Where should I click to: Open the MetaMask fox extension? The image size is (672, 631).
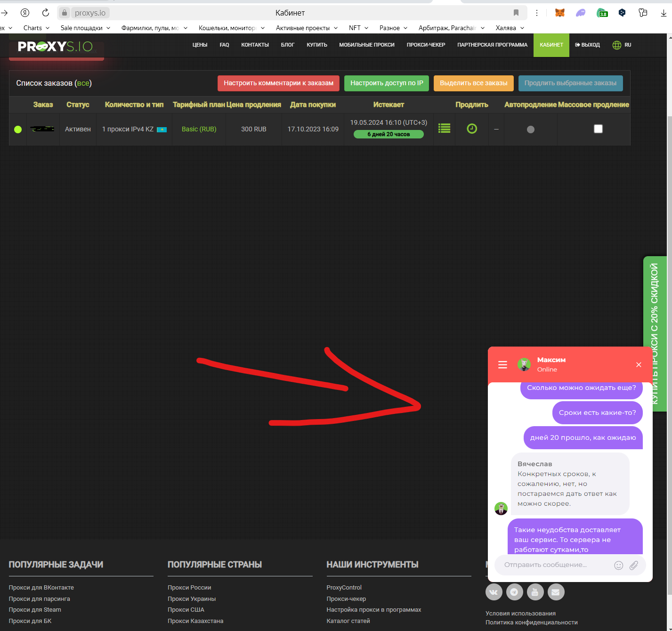pos(560,13)
